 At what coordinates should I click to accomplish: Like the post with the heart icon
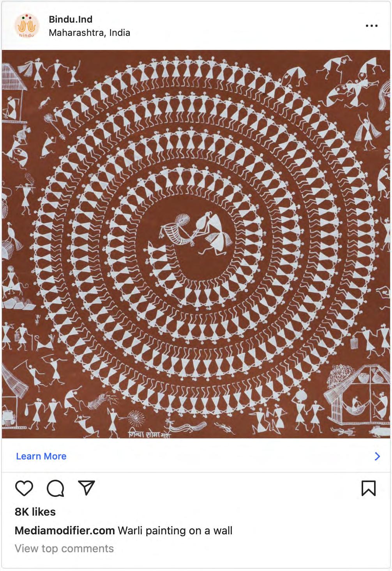(x=24, y=488)
